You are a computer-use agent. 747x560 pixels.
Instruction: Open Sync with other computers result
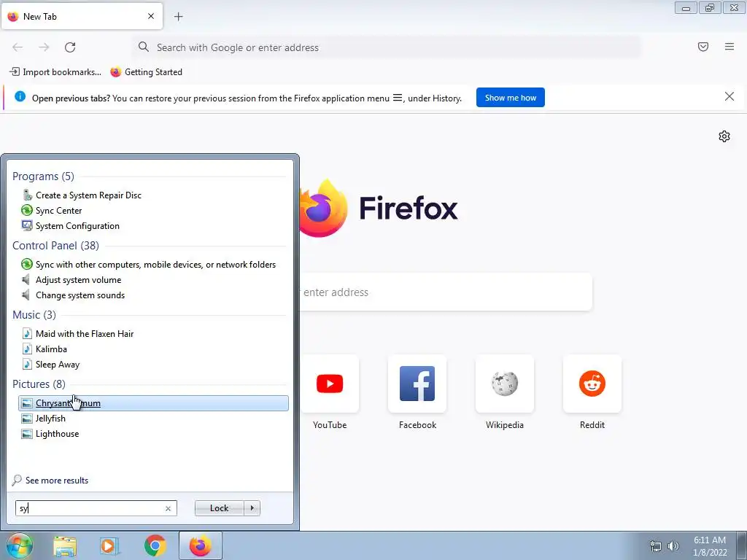tap(153, 264)
